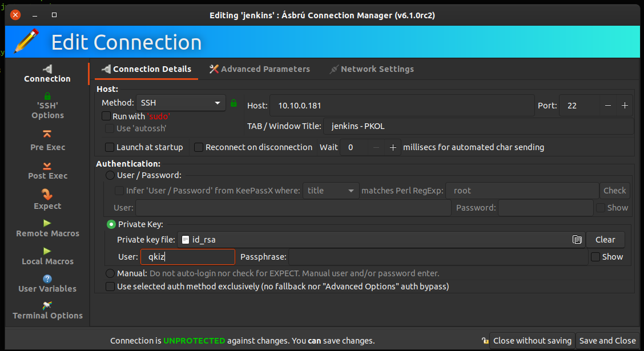Open the connection Method dropdown

click(x=180, y=103)
